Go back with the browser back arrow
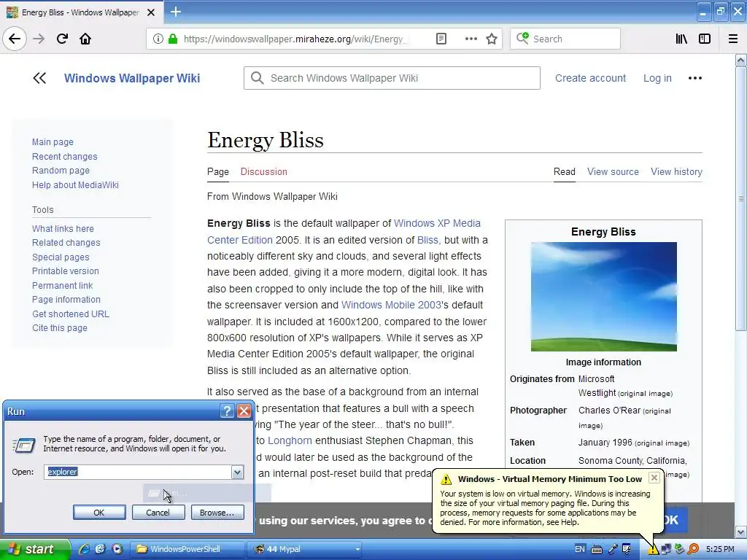The height and width of the screenshot is (560, 747). click(x=15, y=39)
